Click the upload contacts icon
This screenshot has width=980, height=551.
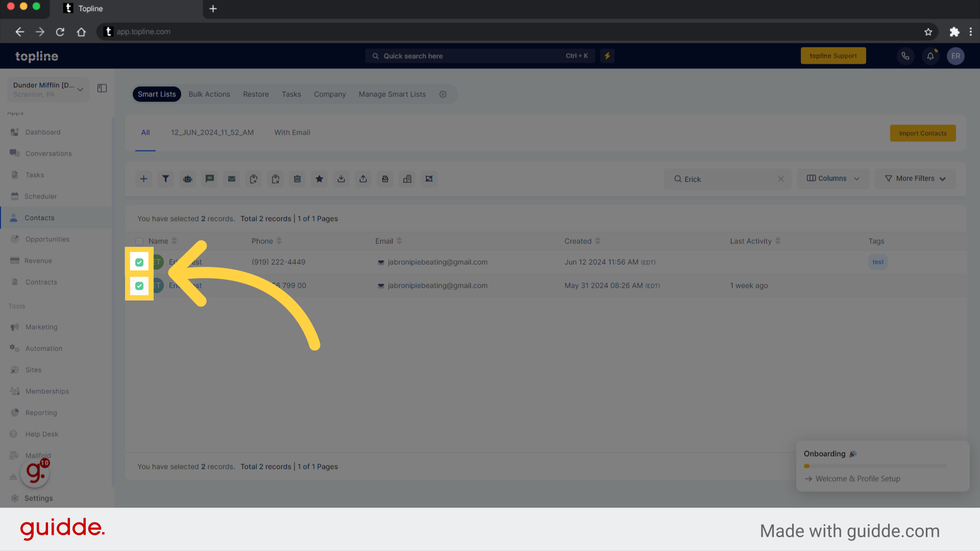(x=363, y=178)
